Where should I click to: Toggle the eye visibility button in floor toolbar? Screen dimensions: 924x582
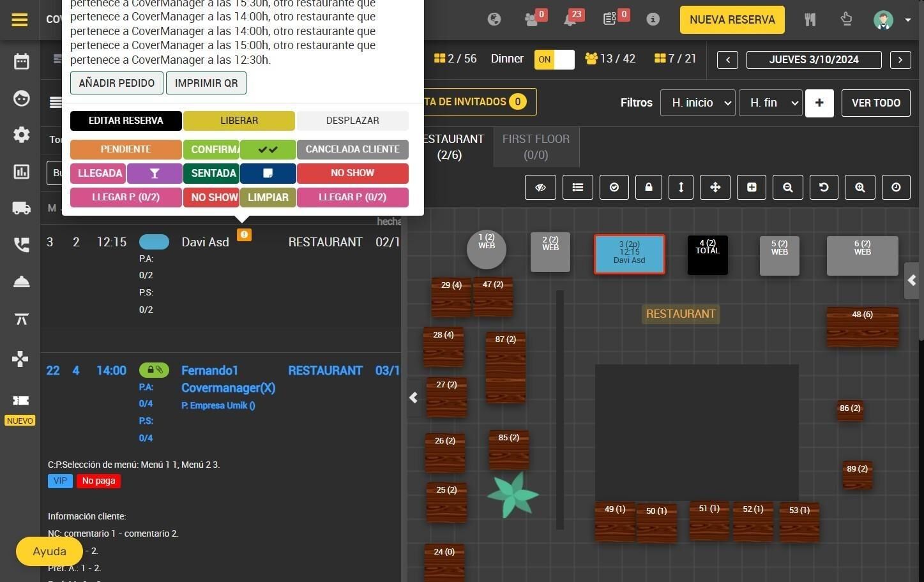pos(540,187)
